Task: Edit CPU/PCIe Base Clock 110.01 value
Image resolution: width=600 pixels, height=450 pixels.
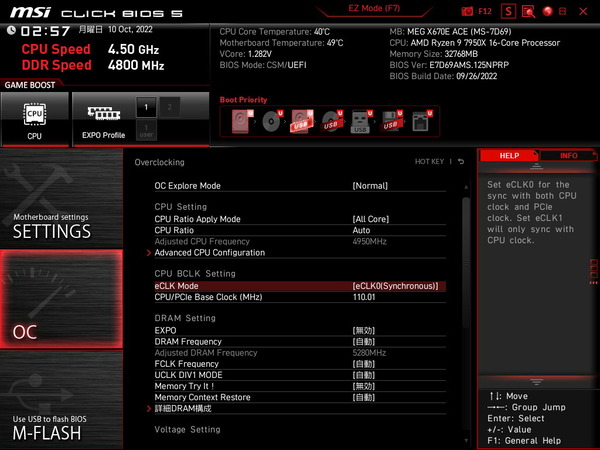Action: pos(364,297)
